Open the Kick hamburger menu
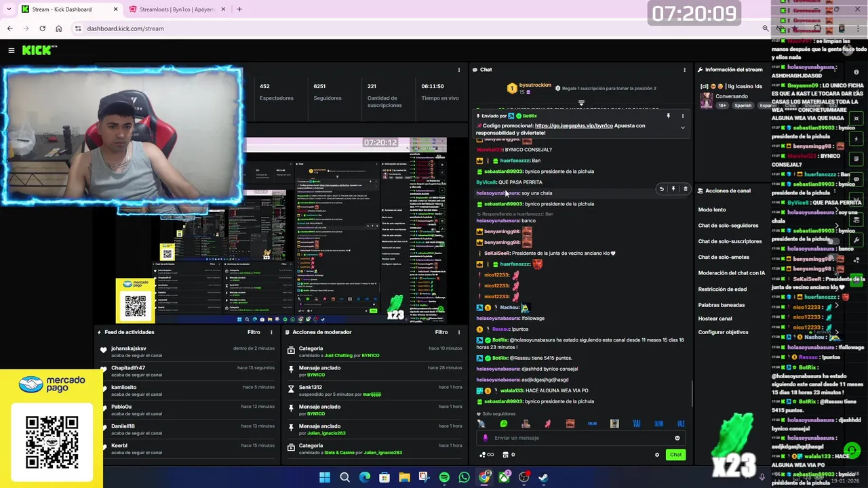The image size is (868, 488). pyautogui.click(x=11, y=50)
